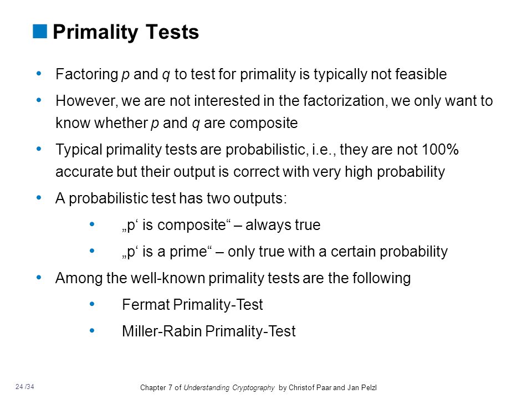Click sub-bullet before 'is a prime' line

pos(92,250)
